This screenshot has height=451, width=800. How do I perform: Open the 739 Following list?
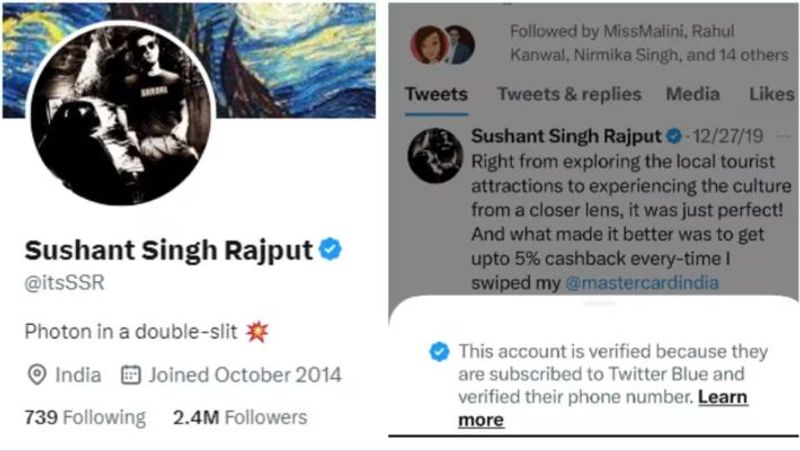coord(84,417)
